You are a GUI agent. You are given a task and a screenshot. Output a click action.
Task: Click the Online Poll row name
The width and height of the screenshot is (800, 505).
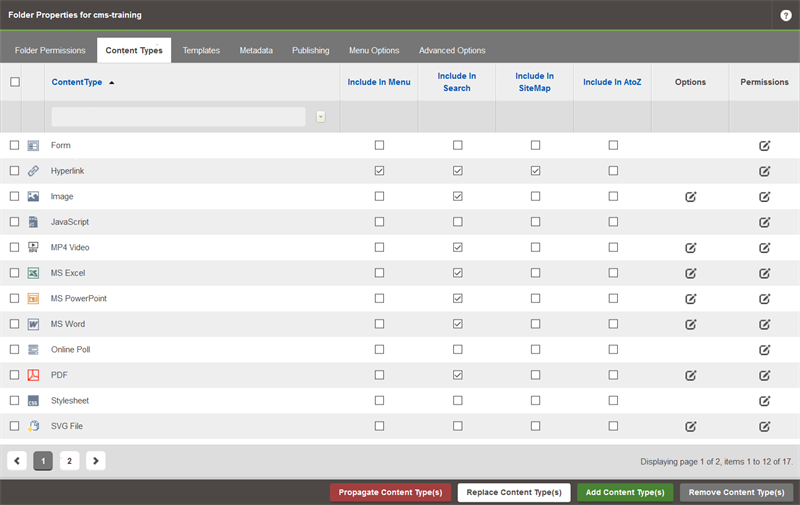tap(70, 349)
